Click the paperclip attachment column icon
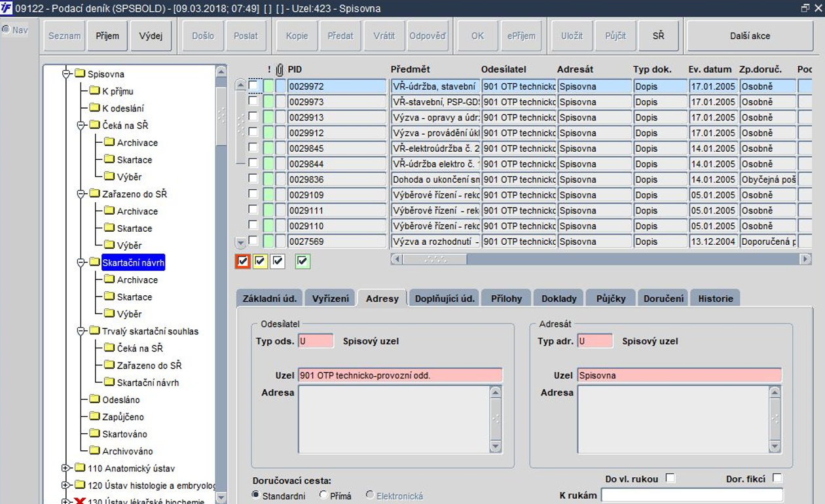 280,70
